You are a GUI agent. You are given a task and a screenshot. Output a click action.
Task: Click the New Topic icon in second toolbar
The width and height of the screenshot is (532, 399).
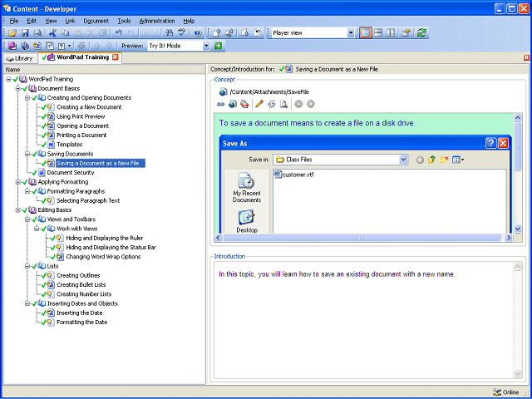pos(37,46)
